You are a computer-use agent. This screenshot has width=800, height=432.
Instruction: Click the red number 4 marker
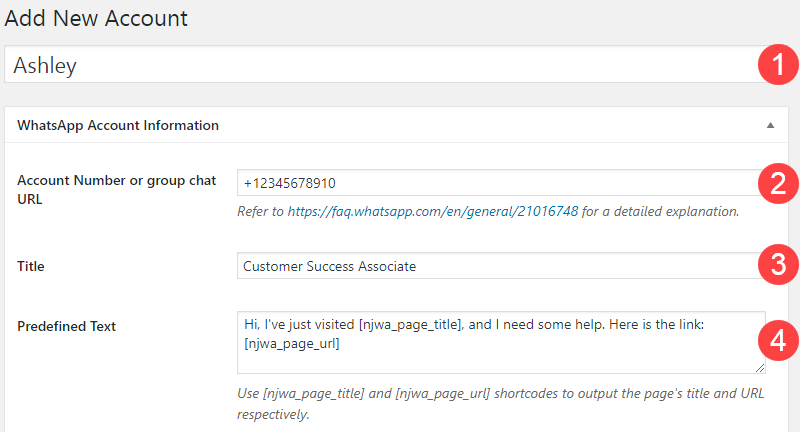778,341
